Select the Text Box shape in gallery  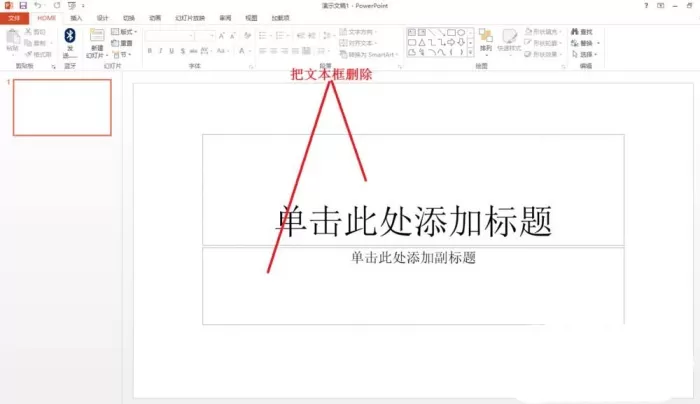pos(412,33)
